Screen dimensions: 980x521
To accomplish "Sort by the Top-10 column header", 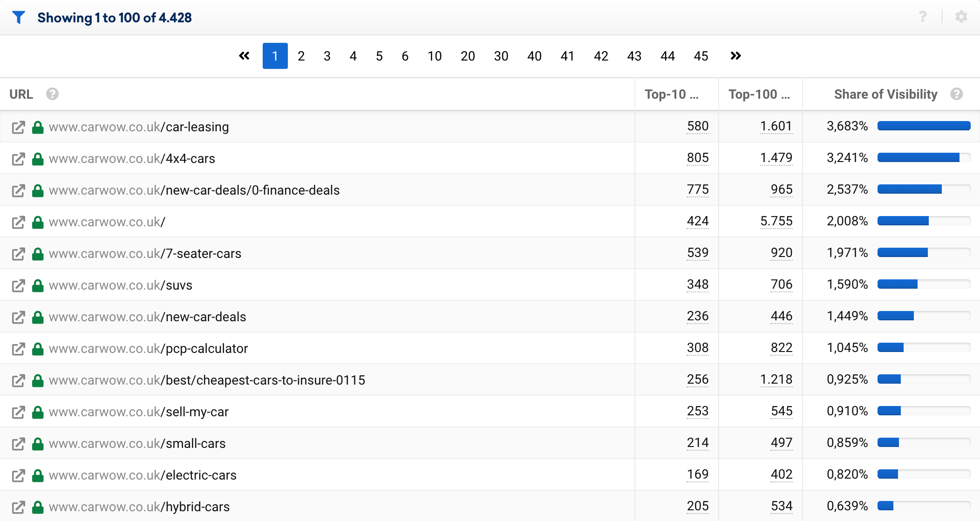I will (x=672, y=94).
